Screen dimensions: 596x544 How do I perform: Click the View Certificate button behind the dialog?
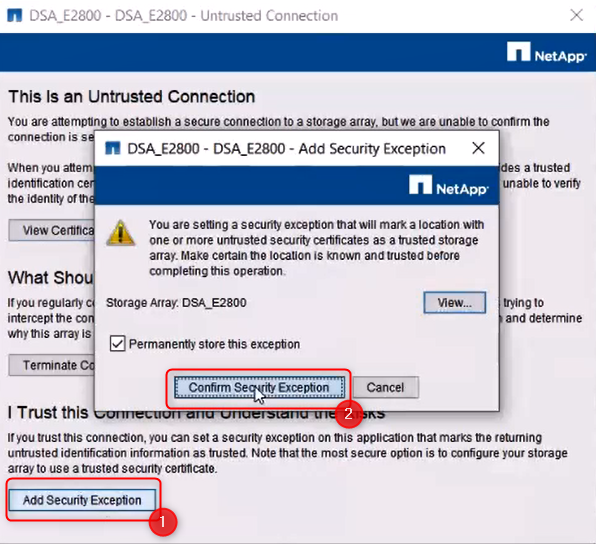[52, 230]
